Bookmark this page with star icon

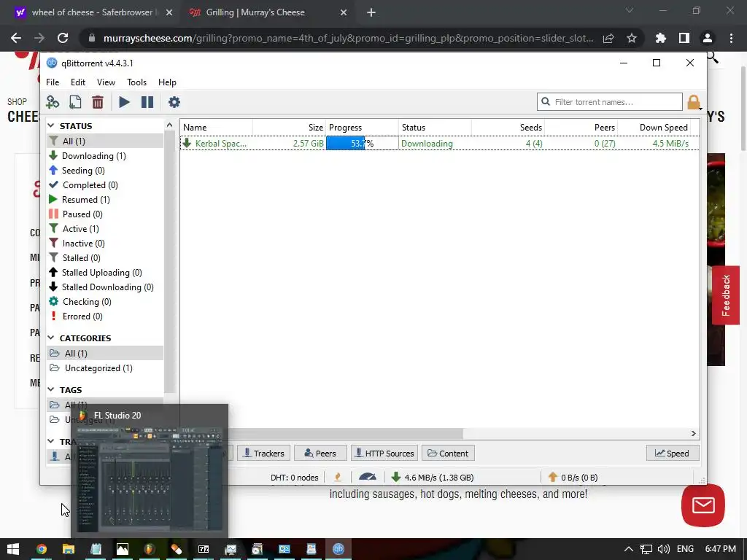(x=632, y=38)
